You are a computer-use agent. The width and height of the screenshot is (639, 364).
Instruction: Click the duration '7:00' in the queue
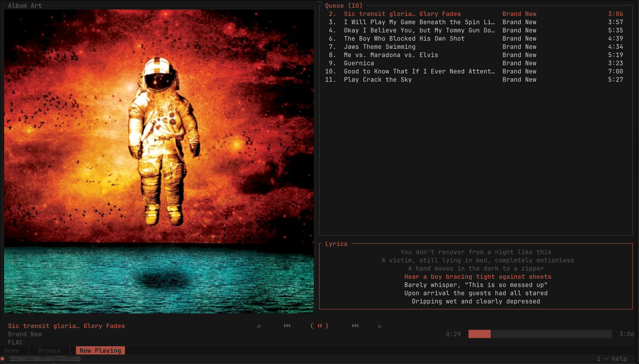pos(615,71)
